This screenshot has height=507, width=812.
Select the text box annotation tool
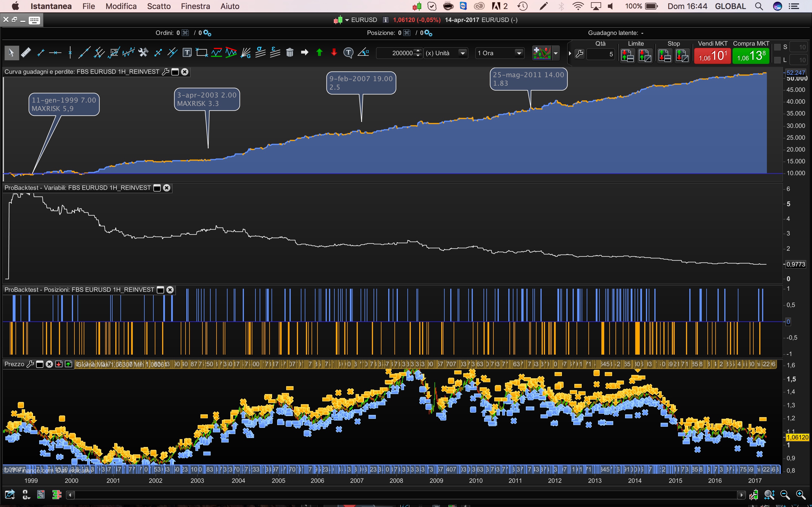[187, 53]
